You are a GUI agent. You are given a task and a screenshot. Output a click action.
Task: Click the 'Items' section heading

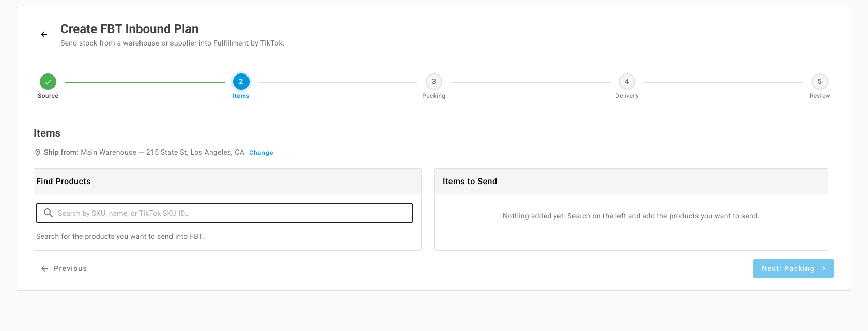point(47,133)
